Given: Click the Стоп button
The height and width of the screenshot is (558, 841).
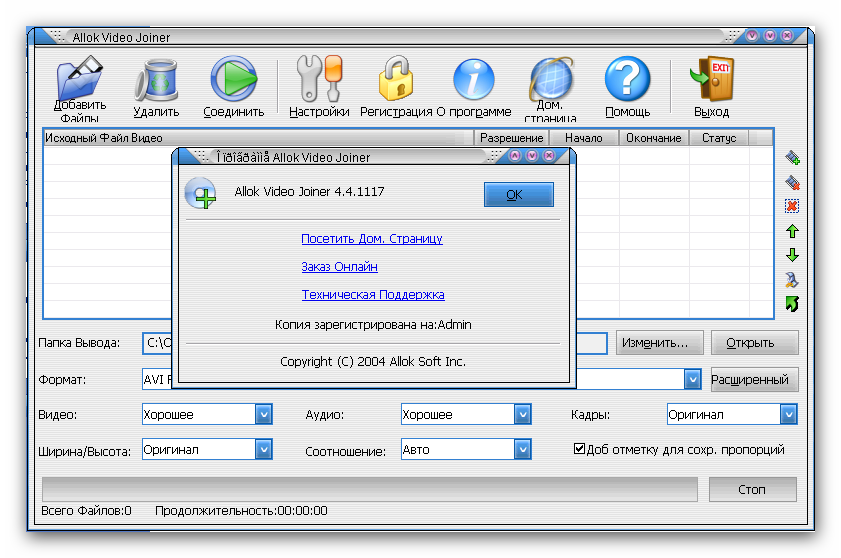Looking at the screenshot, I should pyautogui.click(x=752, y=489).
